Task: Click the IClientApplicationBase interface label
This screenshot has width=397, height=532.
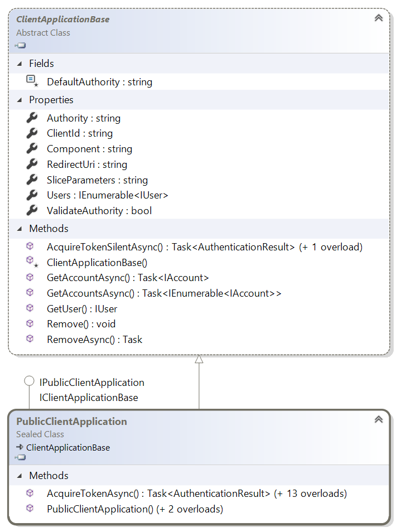Action: point(89,398)
